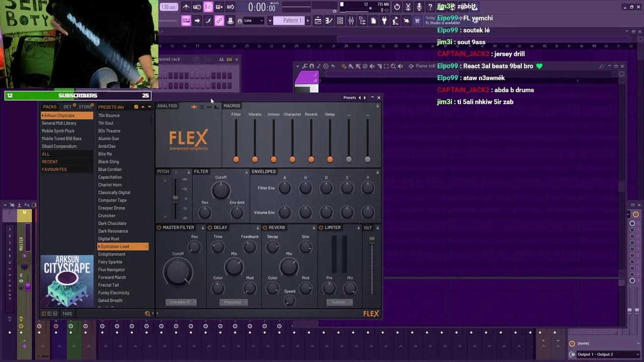This screenshot has height=362, width=644.
Task: Click the TAGS button in FLEX
Action: click(x=67, y=314)
